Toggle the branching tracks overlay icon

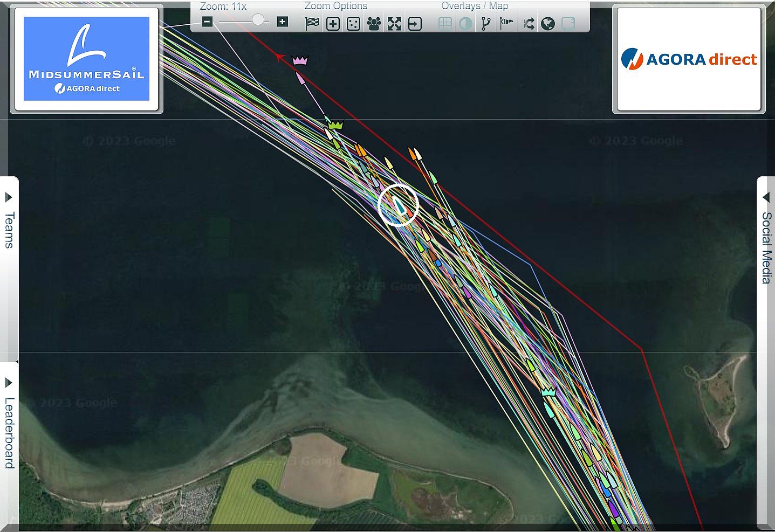pos(486,24)
